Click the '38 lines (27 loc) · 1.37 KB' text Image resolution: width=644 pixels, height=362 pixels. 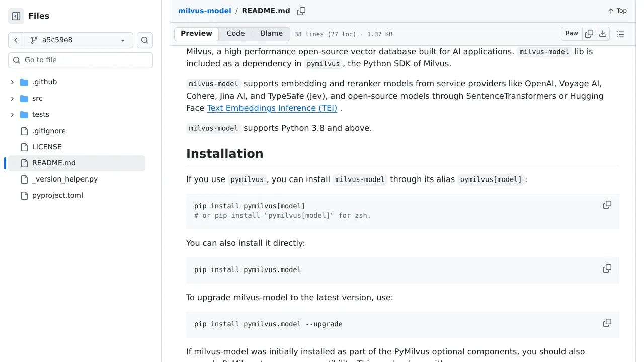(x=344, y=34)
